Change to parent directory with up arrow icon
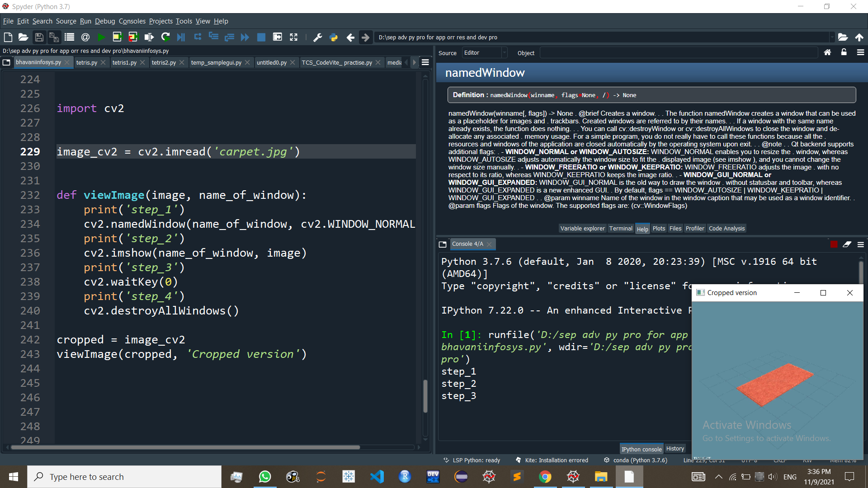Screen dimensions: 868x488 pyautogui.click(x=859, y=37)
